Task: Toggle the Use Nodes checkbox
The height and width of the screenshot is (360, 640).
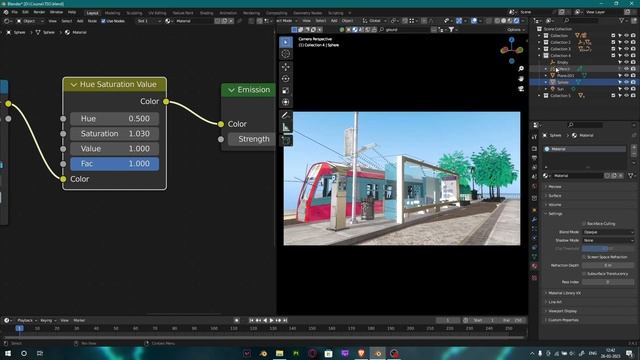Action: (103, 21)
